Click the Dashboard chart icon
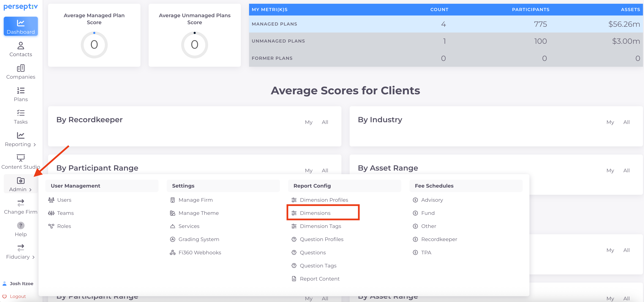 20,23
